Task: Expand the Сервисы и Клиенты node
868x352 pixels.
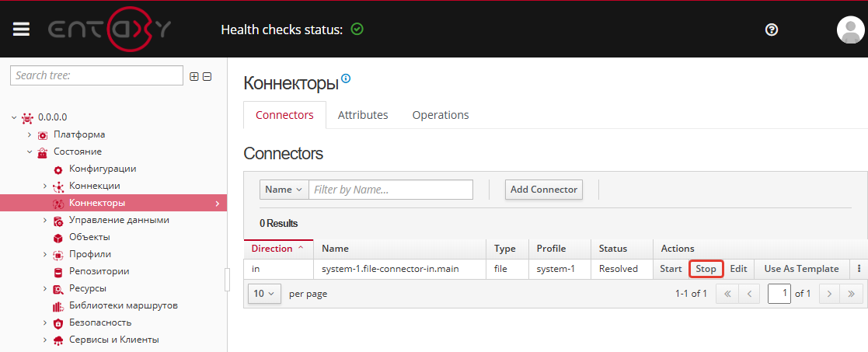Action: pyautogui.click(x=45, y=340)
